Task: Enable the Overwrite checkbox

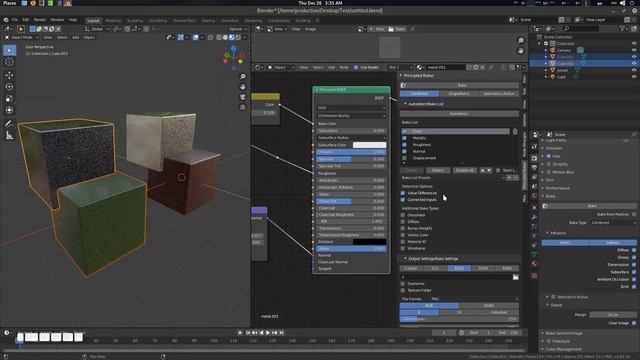Action: (403, 284)
